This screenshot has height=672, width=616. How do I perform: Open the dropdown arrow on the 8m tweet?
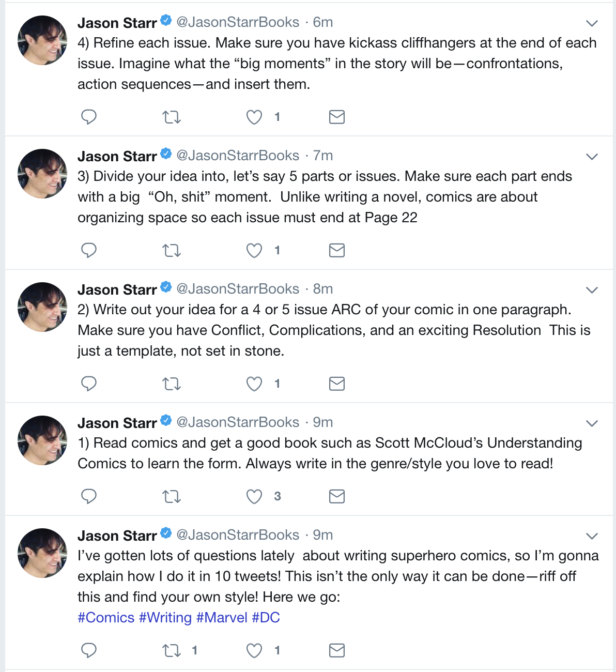pos(592,290)
